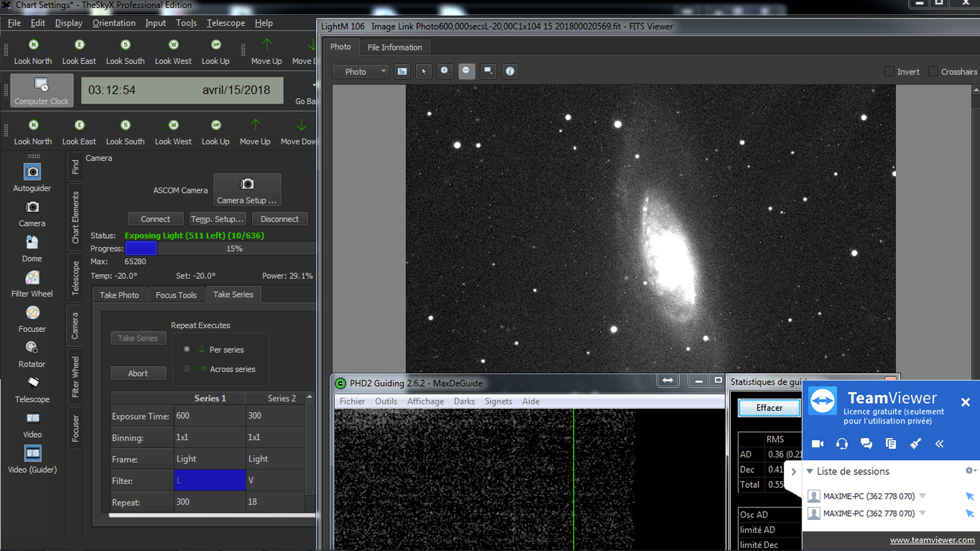The width and height of the screenshot is (980, 551).
Task: Select the Dome sidebar icon
Action: (32, 243)
